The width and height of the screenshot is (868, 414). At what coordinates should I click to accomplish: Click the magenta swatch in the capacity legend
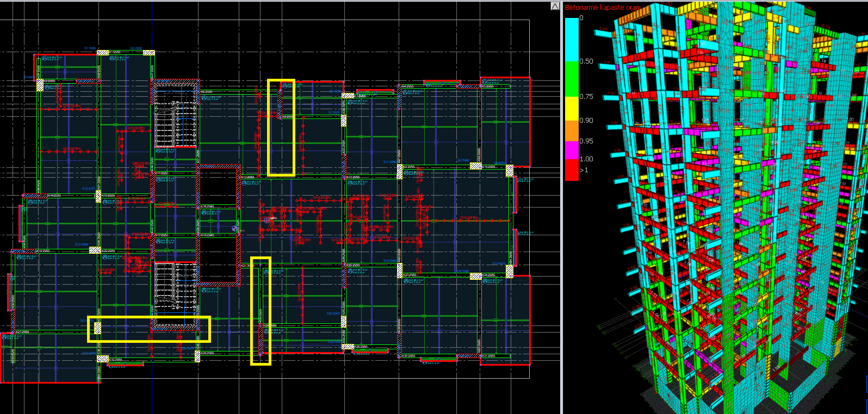572,150
